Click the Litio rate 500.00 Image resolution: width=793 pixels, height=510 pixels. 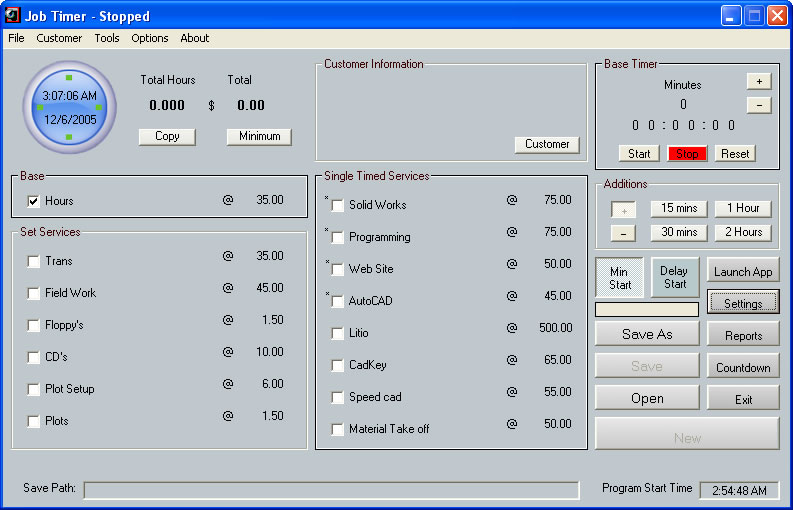pyautogui.click(x=555, y=328)
